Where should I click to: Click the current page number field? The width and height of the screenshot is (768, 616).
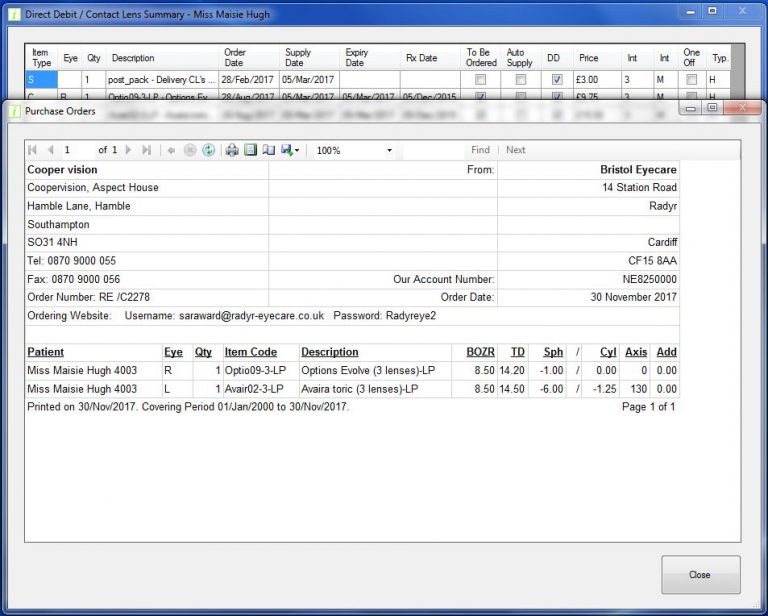coord(77,150)
